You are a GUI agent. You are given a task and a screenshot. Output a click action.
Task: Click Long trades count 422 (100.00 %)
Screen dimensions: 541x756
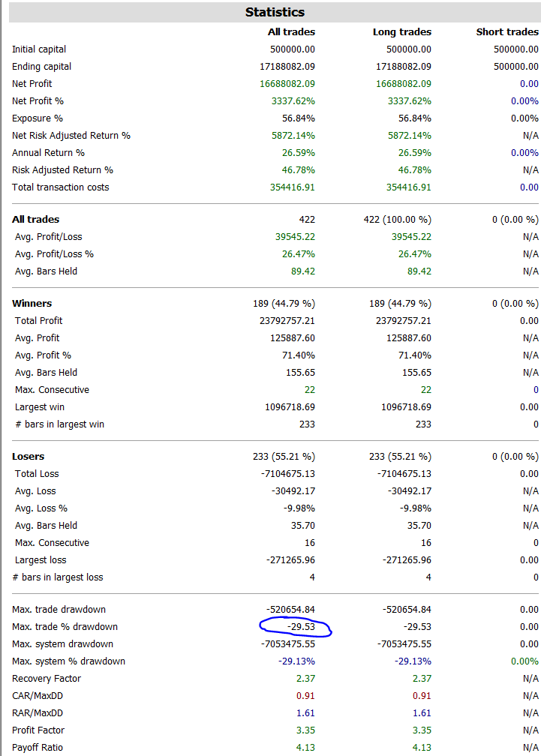tap(398, 219)
